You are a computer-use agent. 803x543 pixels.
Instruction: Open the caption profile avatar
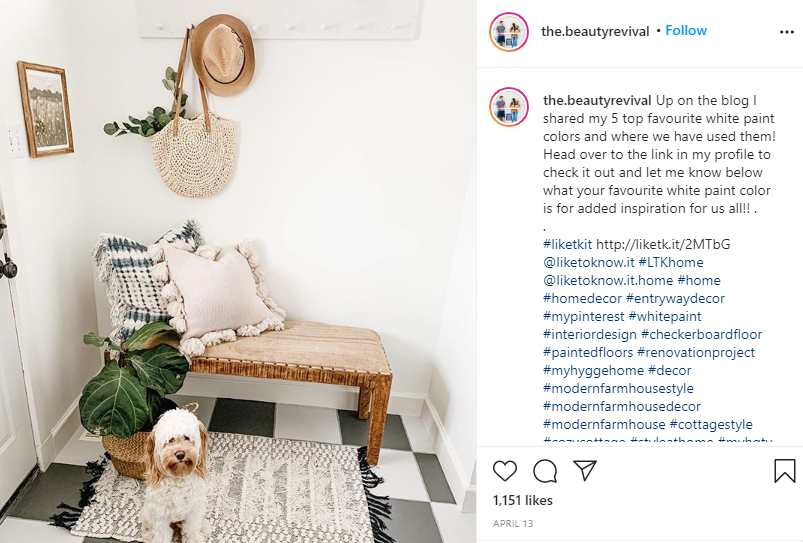point(509,107)
